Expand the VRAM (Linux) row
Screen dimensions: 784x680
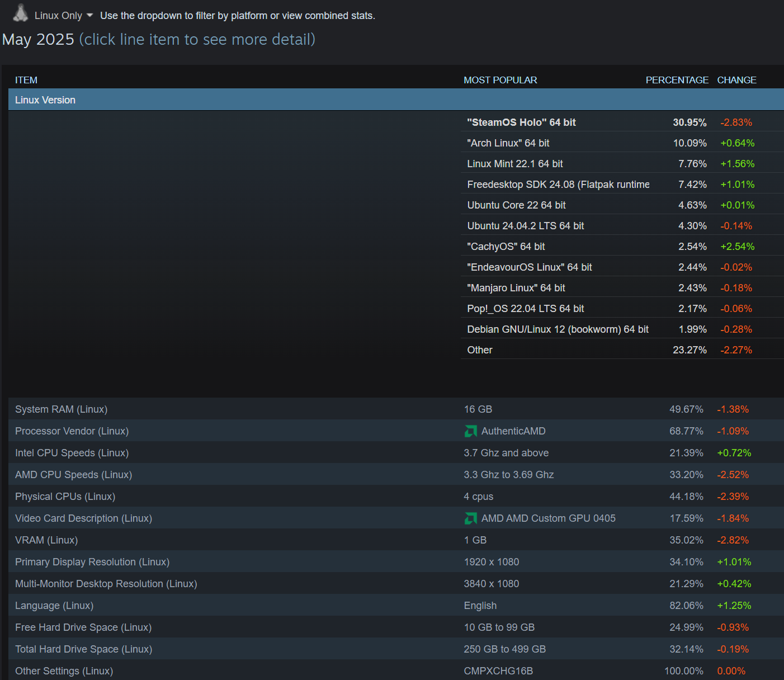coord(396,540)
